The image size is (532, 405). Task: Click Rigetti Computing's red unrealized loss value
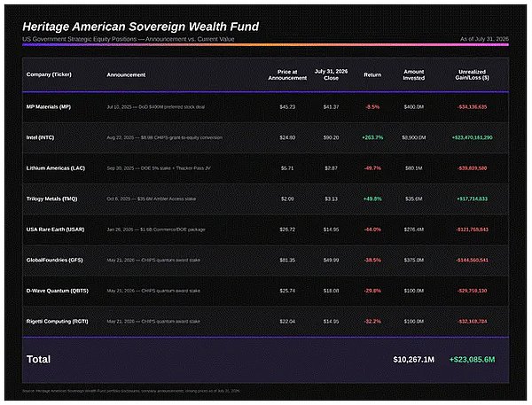(472, 321)
